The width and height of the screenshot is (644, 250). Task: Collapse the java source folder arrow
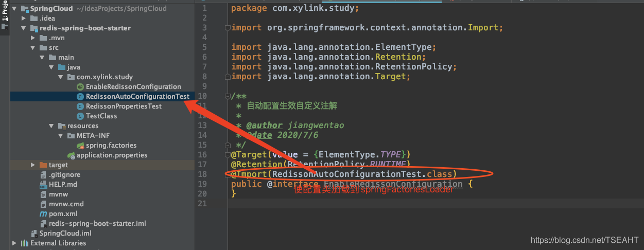[51, 67]
